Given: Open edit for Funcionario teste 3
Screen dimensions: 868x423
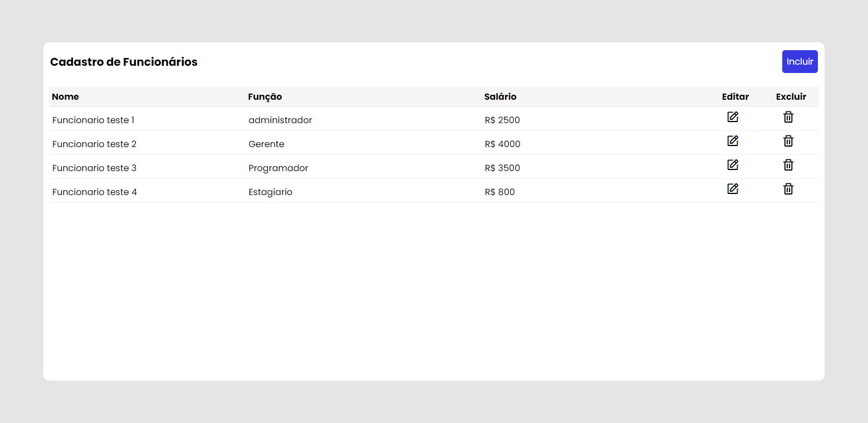Looking at the screenshot, I should click(733, 165).
